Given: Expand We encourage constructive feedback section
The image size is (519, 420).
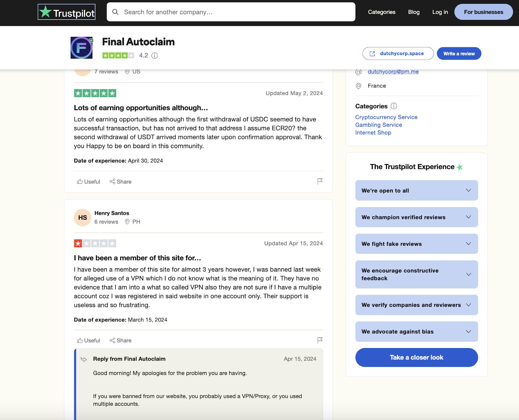Looking at the screenshot, I should [x=416, y=274].
